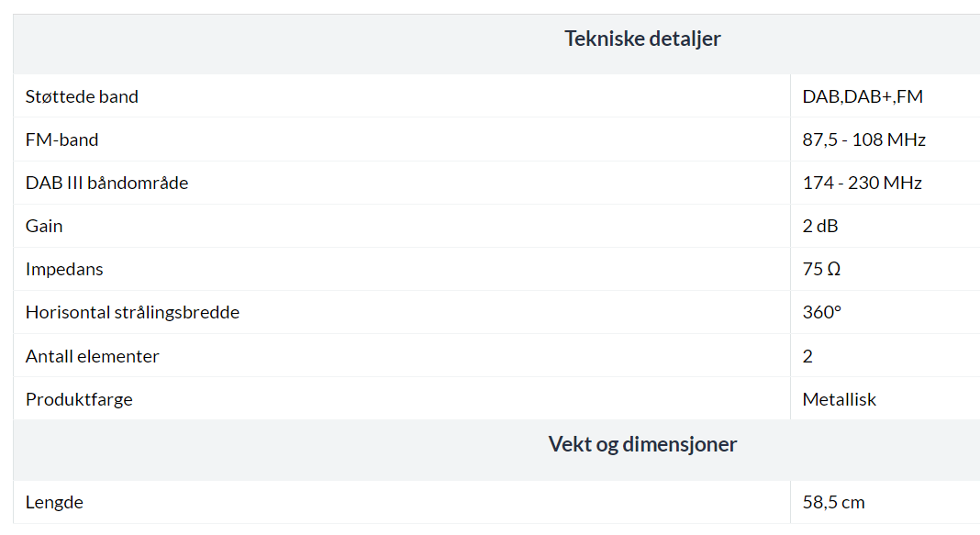
Task: Click the Tekniske detaljer section header
Action: coord(642,39)
